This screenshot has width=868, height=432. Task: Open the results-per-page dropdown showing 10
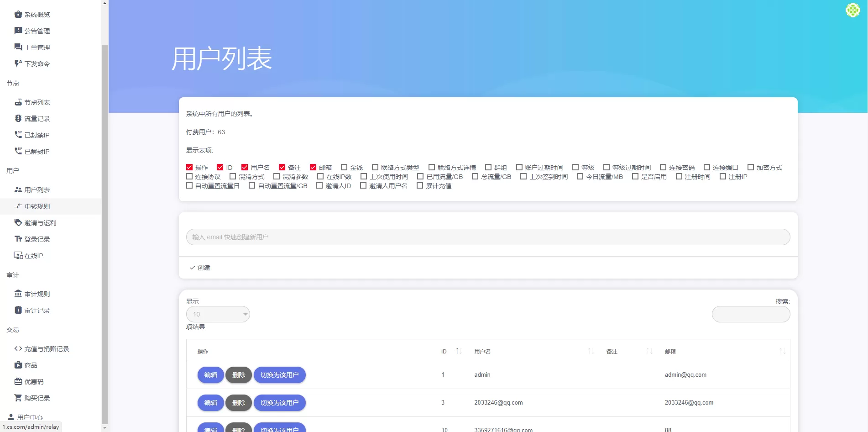pyautogui.click(x=218, y=314)
